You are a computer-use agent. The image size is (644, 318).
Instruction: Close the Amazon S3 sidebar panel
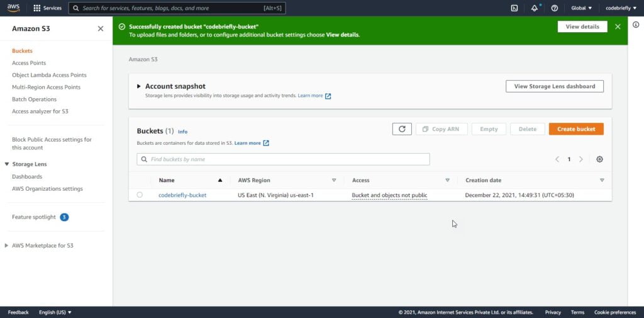click(100, 28)
